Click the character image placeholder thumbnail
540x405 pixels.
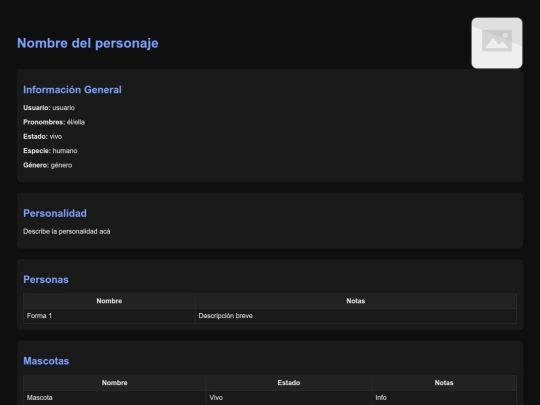point(497,43)
